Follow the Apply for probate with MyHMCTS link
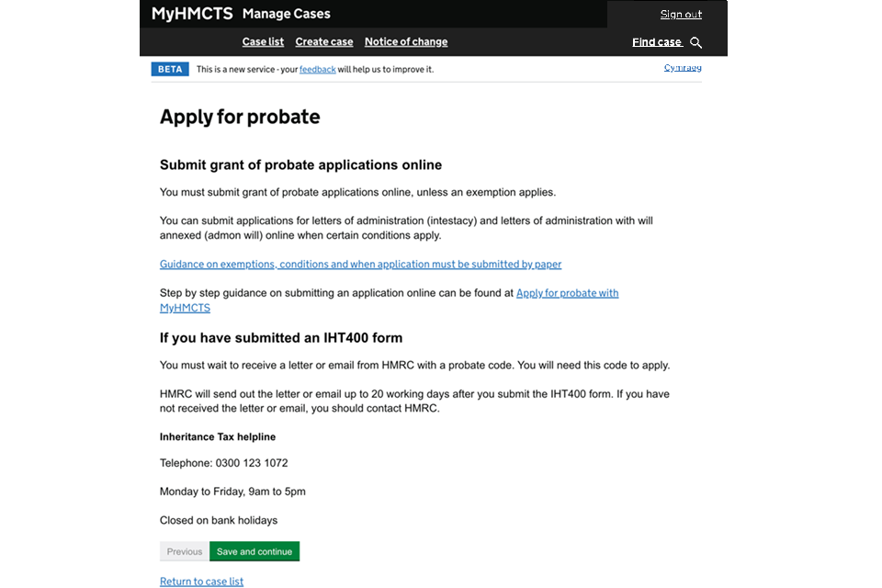The width and height of the screenshot is (882, 588). coord(567,293)
